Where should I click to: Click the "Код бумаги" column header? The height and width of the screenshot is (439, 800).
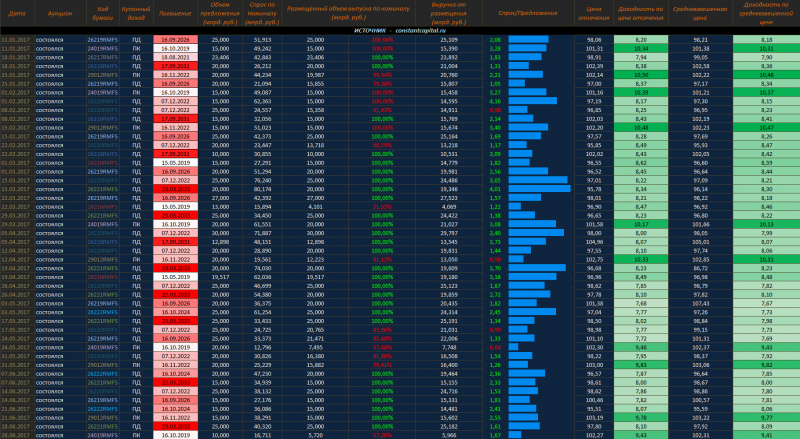[x=102, y=15]
